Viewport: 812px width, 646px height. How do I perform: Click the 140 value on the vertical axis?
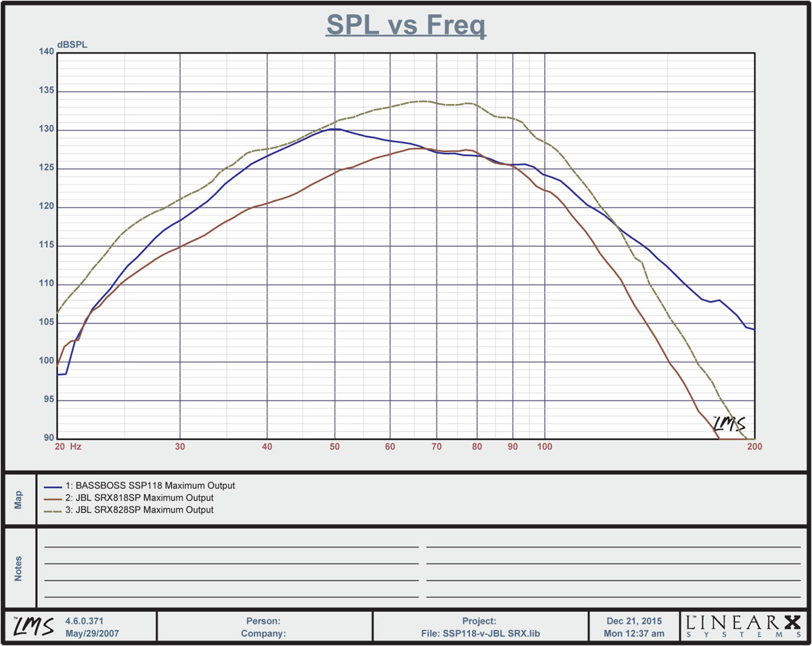point(47,53)
